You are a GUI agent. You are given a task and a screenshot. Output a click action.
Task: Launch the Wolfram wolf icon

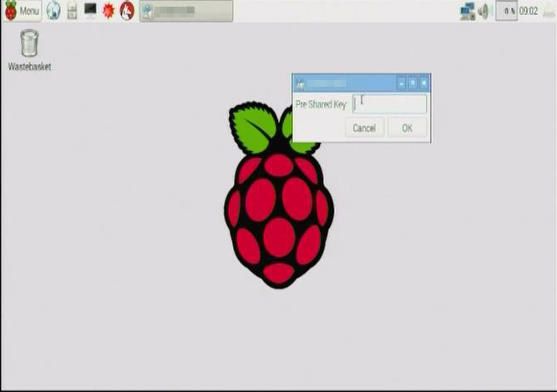[127, 11]
